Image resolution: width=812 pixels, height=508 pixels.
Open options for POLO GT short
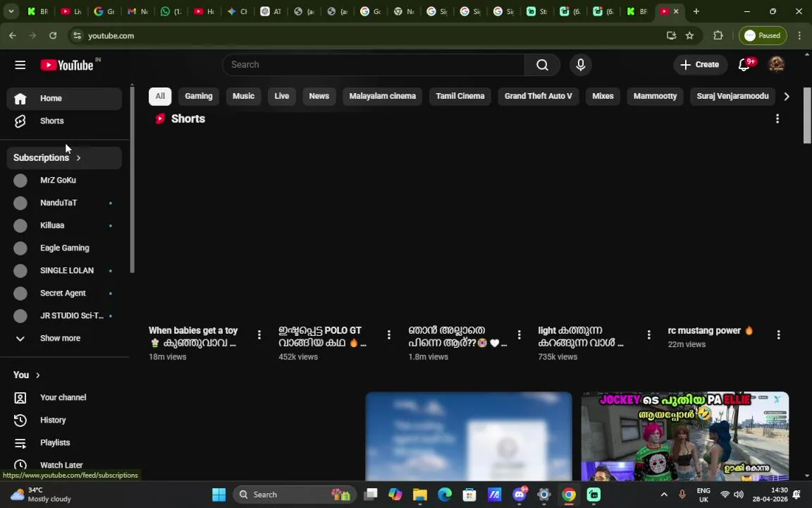point(389,335)
